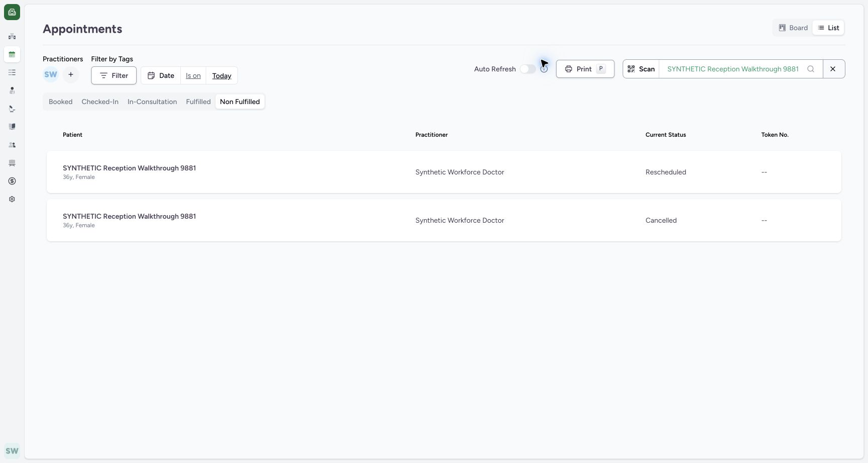Change the 'Is on' date operator
This screenshot has width=868, height=463.
pyautogui.click(x=193, y=75)
